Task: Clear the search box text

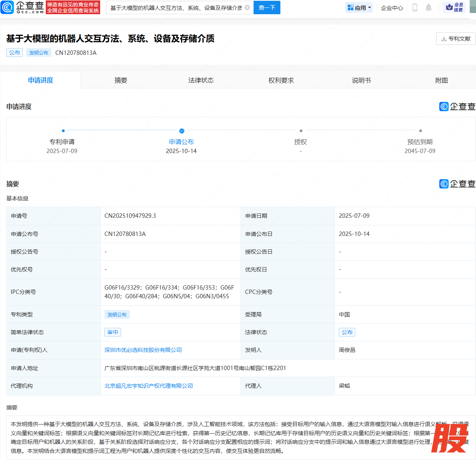Action: 247,7
